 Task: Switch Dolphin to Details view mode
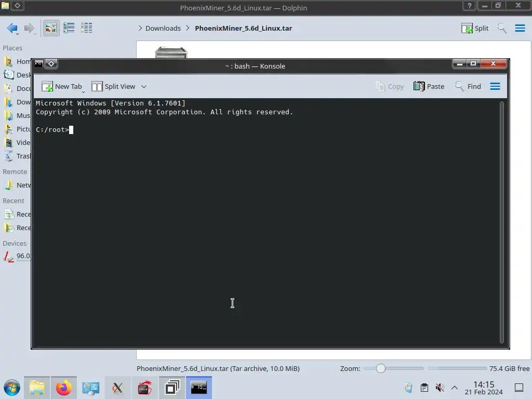click(87, 28)
